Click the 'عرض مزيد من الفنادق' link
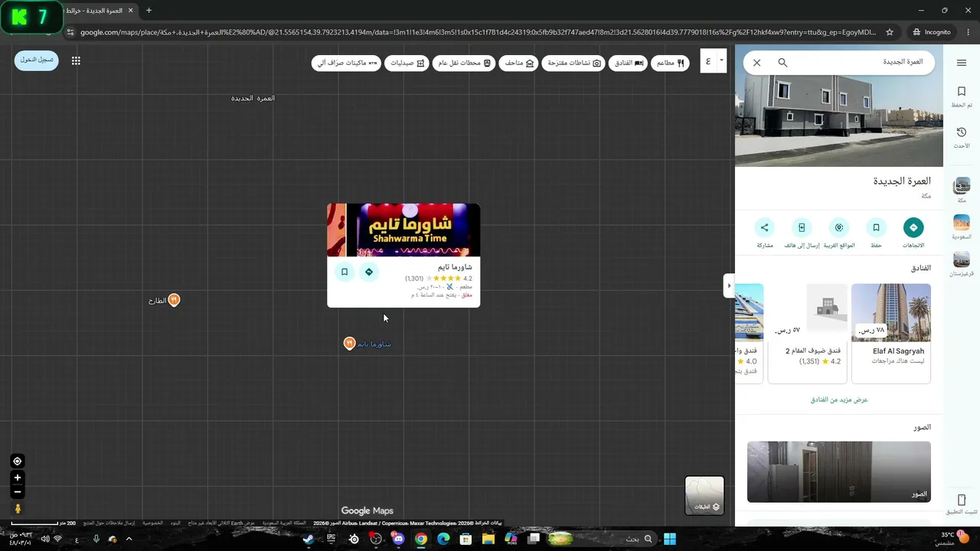Screen dimensions: 980x551 click(839, 399)
